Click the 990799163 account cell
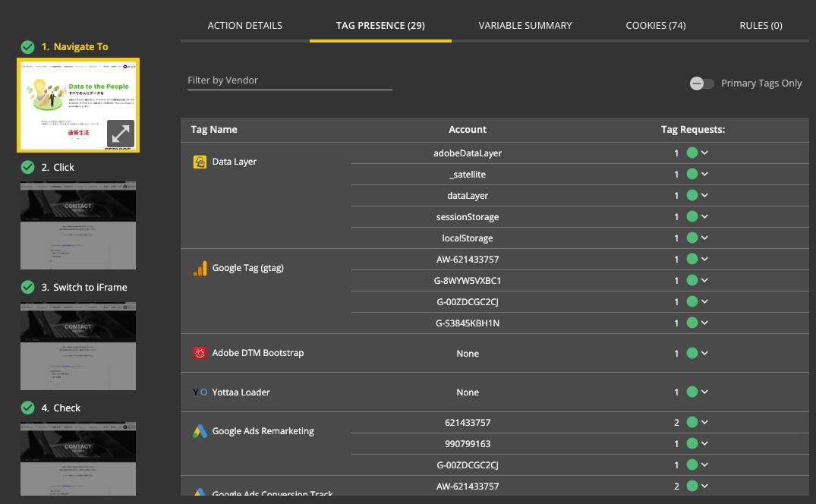This screenshot has height=504, width=816. pos(468,444)
